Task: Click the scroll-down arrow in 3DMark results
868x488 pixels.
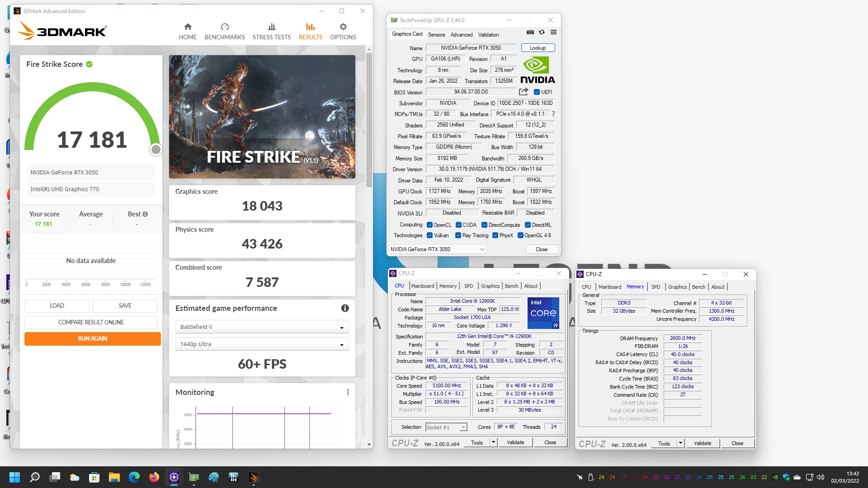Action: (x=369, y=445)
